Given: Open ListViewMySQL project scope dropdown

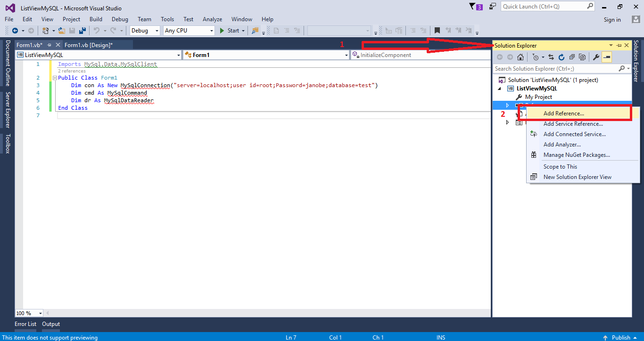Looking at the screenshot, I should tap(98, 55).
